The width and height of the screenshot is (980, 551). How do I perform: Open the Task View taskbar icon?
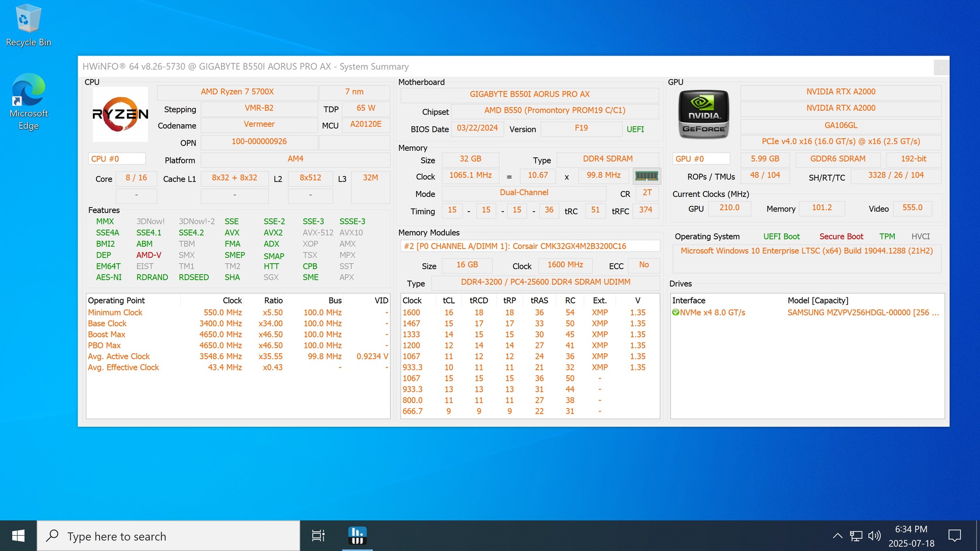pyautogui.click(x=318, y=535)
